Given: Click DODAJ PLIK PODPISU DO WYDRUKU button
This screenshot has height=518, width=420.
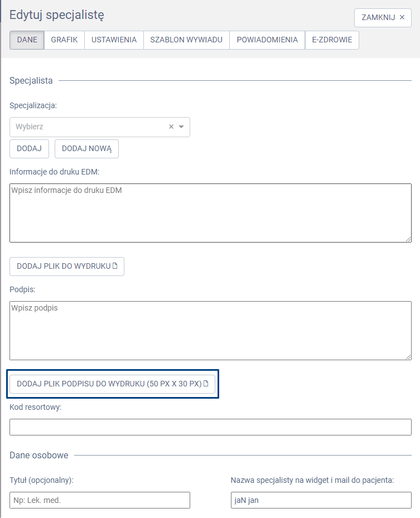Looking at the screenshot, I should (x=112, y=384).
